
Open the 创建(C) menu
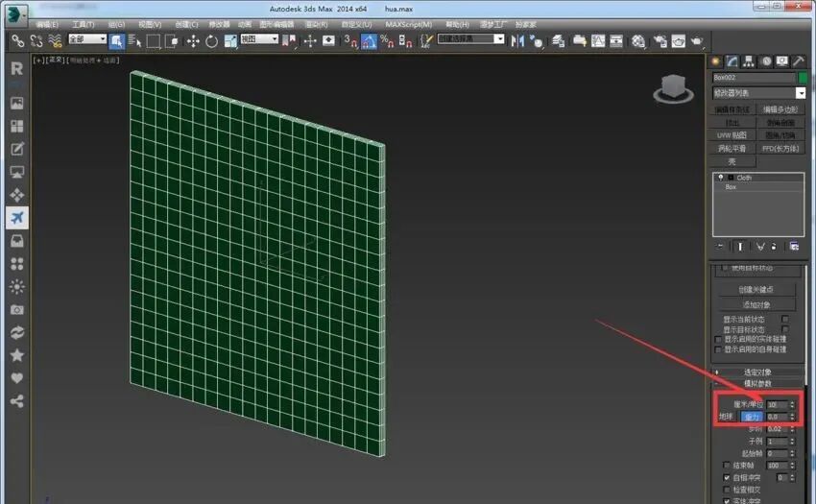coord(186,24)
